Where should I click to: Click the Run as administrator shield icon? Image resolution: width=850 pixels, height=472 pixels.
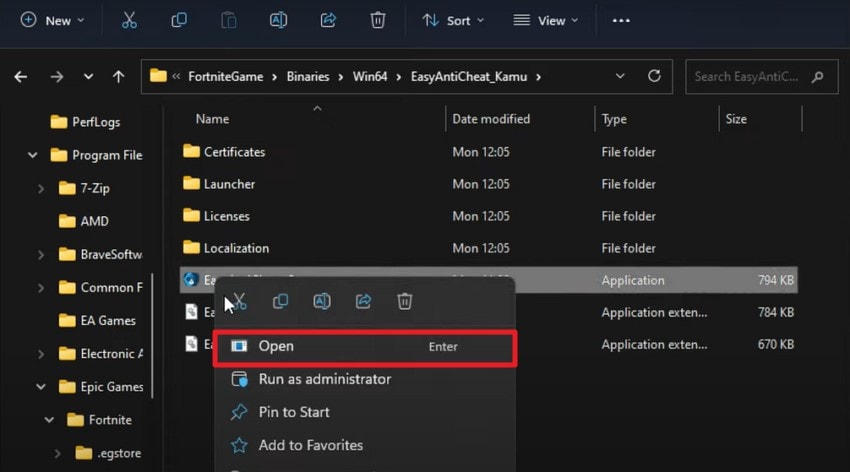click(x=239, y=379)
